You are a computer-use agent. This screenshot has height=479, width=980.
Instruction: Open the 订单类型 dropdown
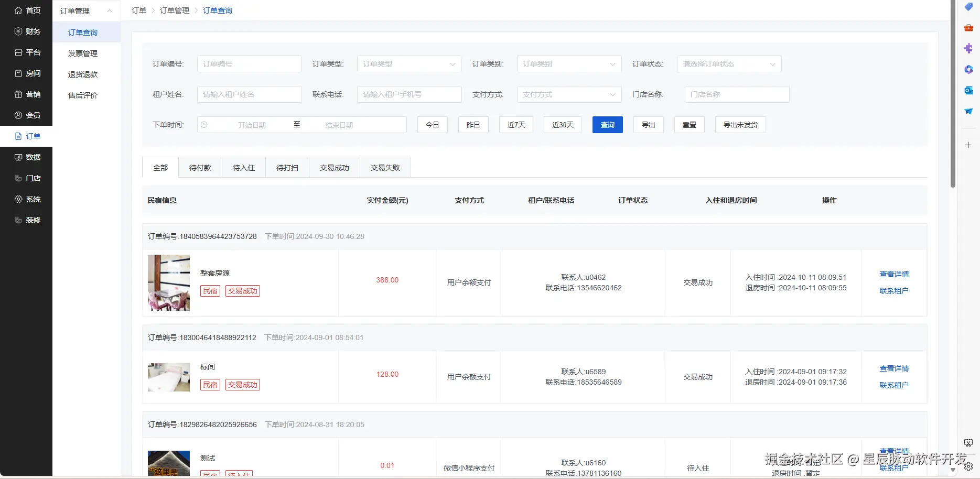click(x=410, y=64)
